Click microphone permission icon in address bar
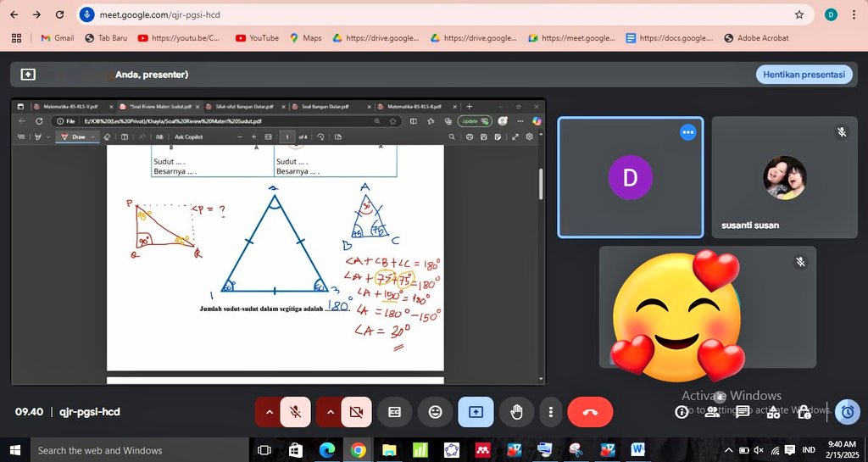This screenshot has width=868, height=462. click(87, 15)
